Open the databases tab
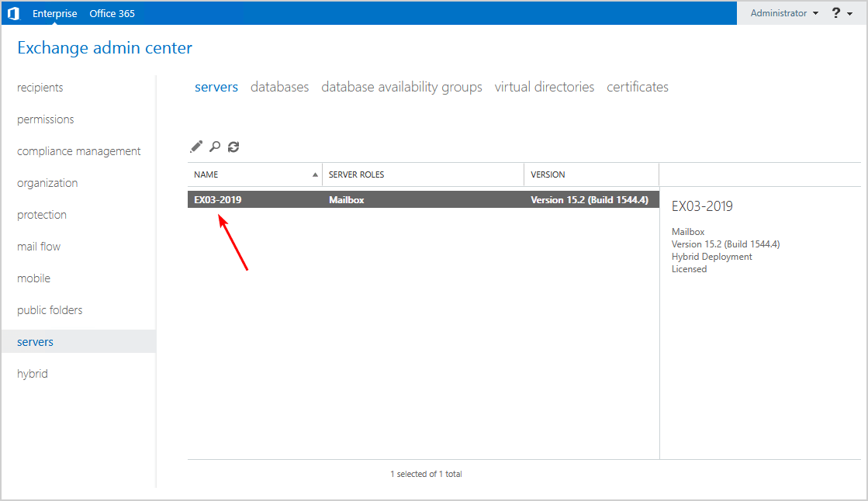Viewport: 868px width, 501px height. [279, 87]
